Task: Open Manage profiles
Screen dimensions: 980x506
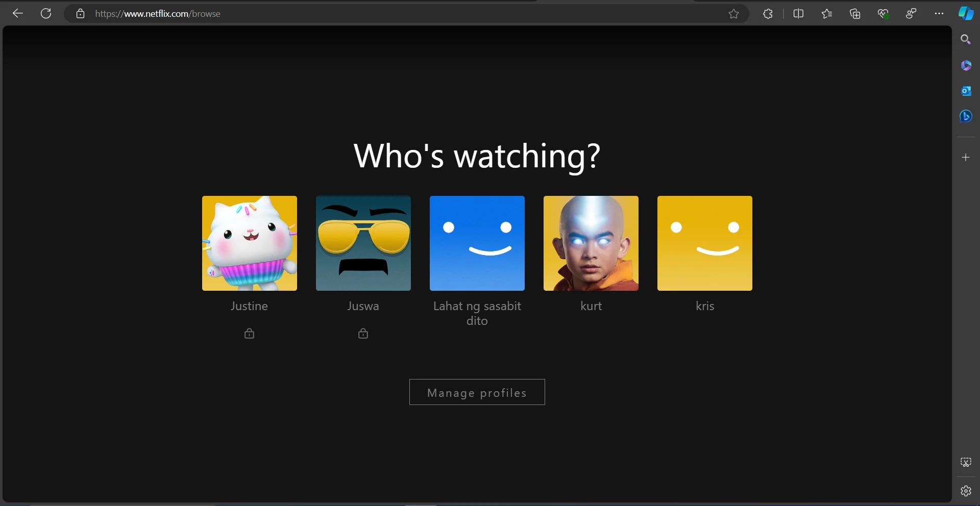Action: pyautogui.click(x=477, y=392)
